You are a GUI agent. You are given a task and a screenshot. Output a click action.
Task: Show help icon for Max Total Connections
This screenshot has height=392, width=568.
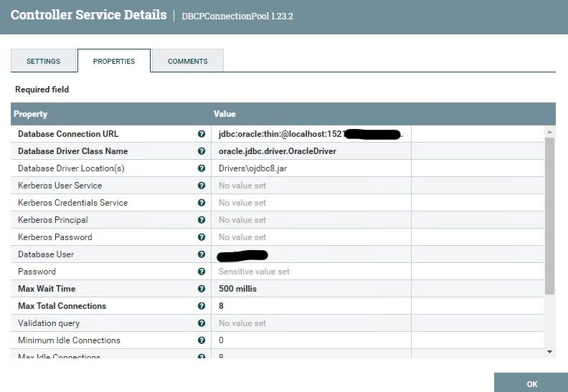tap(202, 306)
